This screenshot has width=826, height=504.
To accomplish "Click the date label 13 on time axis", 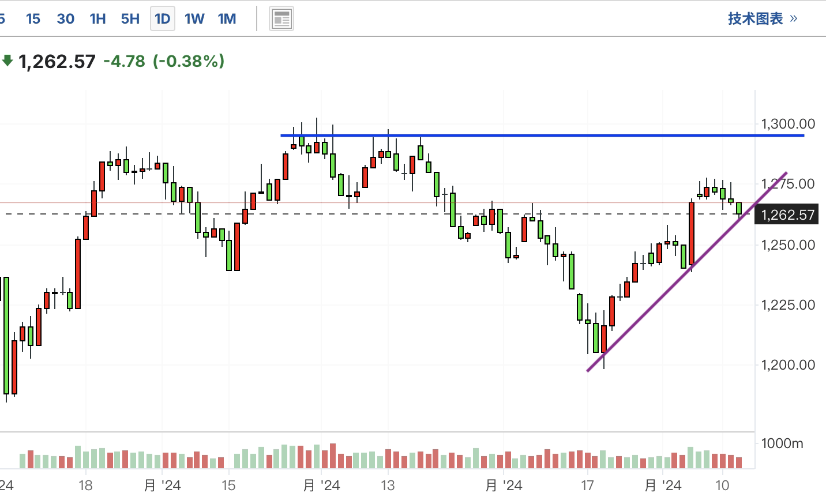I will pos(388,486).
